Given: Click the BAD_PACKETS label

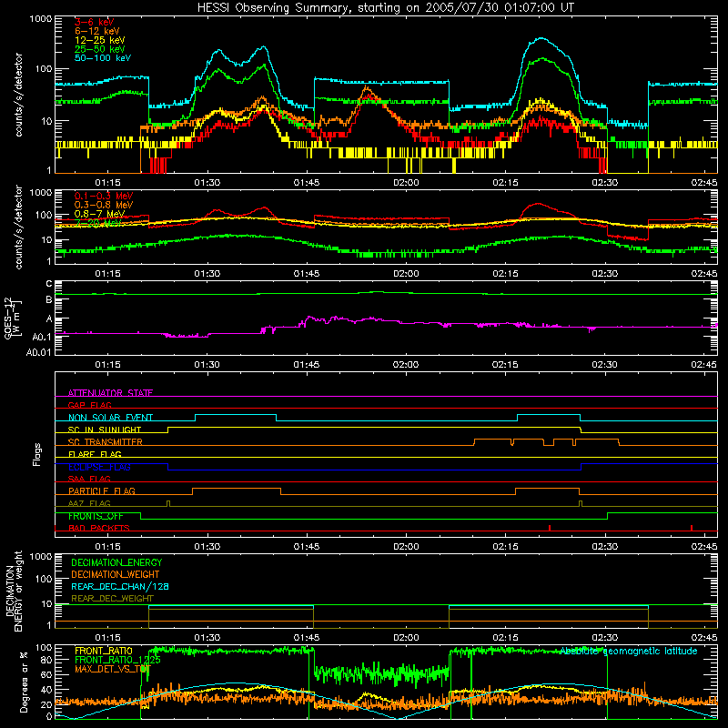Looking at the screenshot, I should tap(98, 528).
